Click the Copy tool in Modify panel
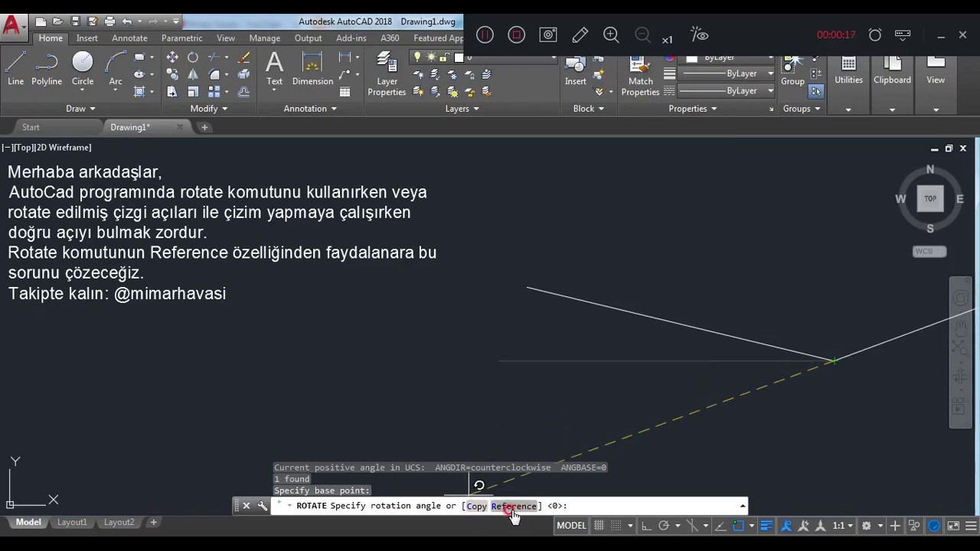 [x=172, y=74]
